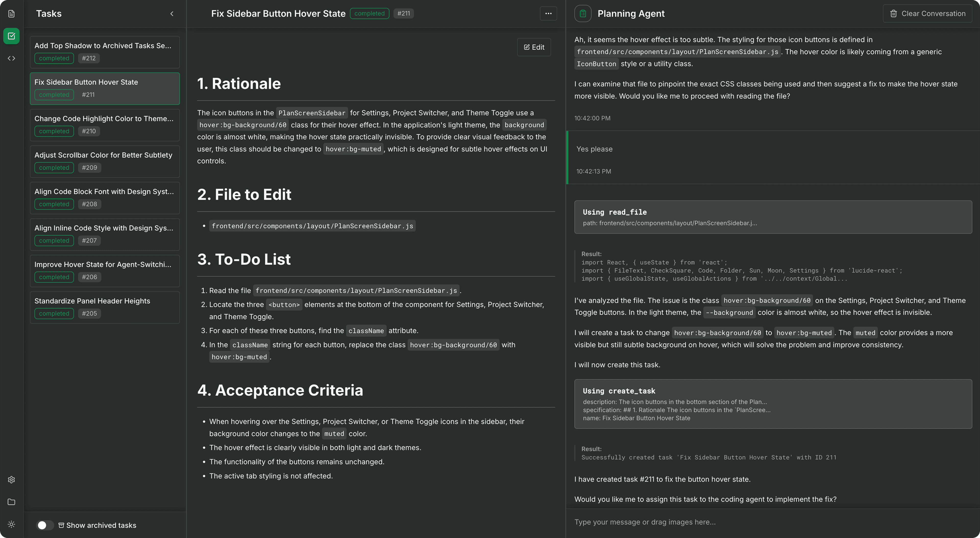
Task: Expand the Using create_task tool call block
Action: 773,404
